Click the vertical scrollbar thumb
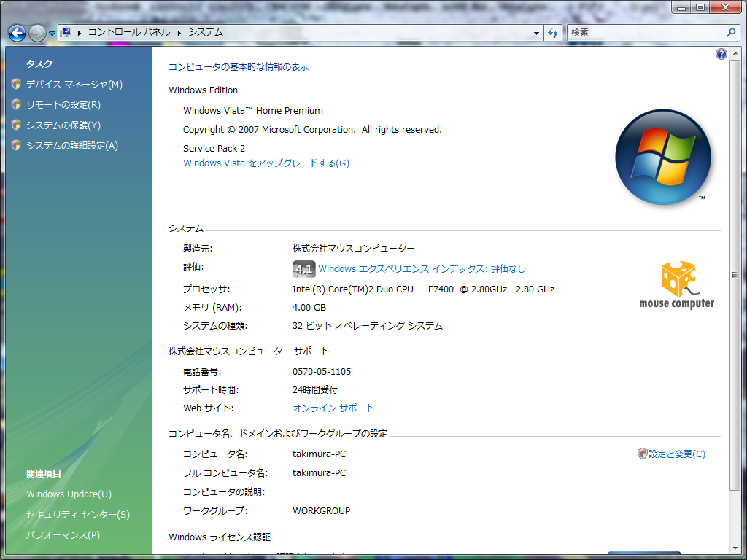747x560 pixels. [x=735, y=275]
